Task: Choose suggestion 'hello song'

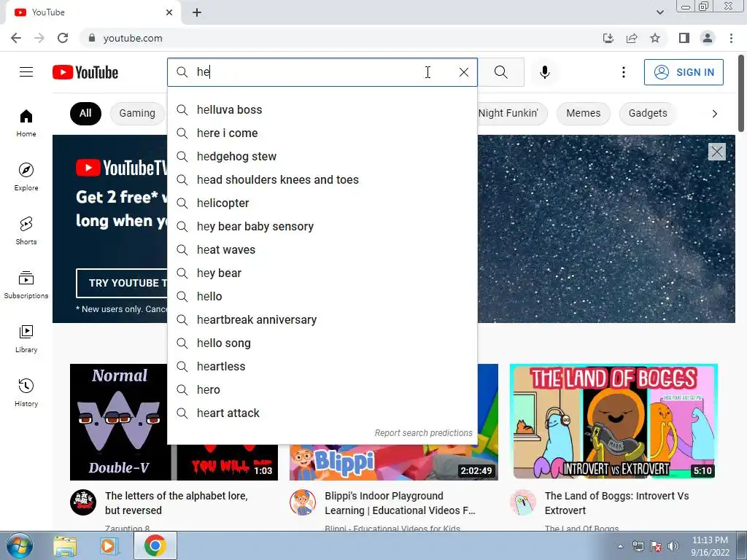Action: [322, 343]
